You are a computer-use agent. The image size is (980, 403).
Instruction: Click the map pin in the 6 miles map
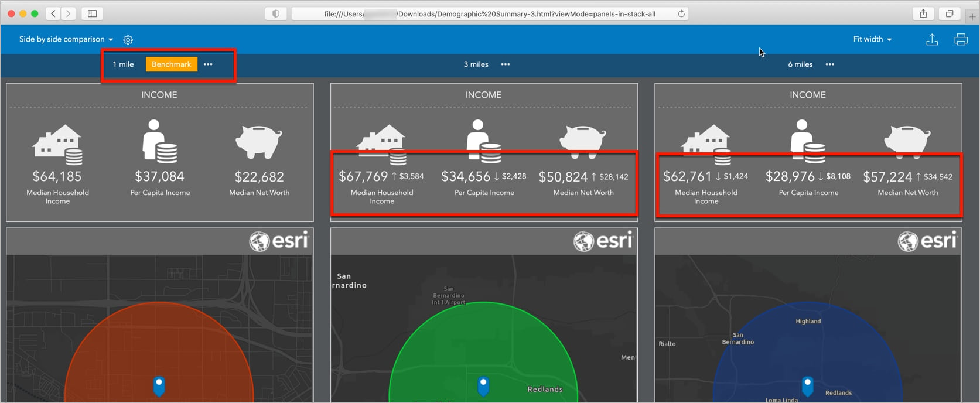click(808, 386)
